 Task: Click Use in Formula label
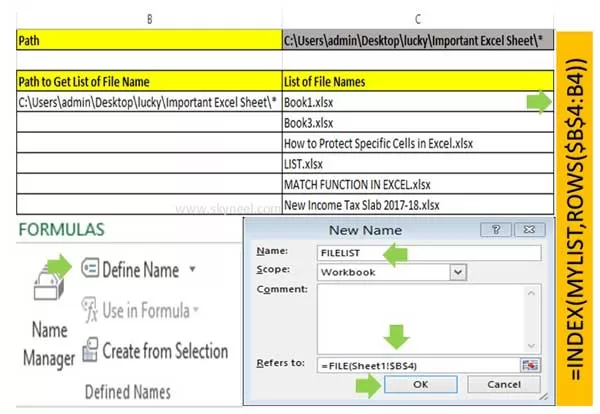[146, 310]
